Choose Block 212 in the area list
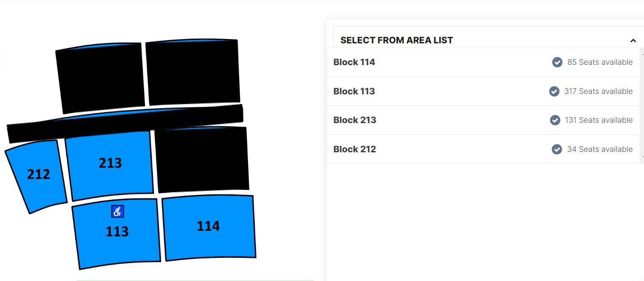 click(483, 149)
